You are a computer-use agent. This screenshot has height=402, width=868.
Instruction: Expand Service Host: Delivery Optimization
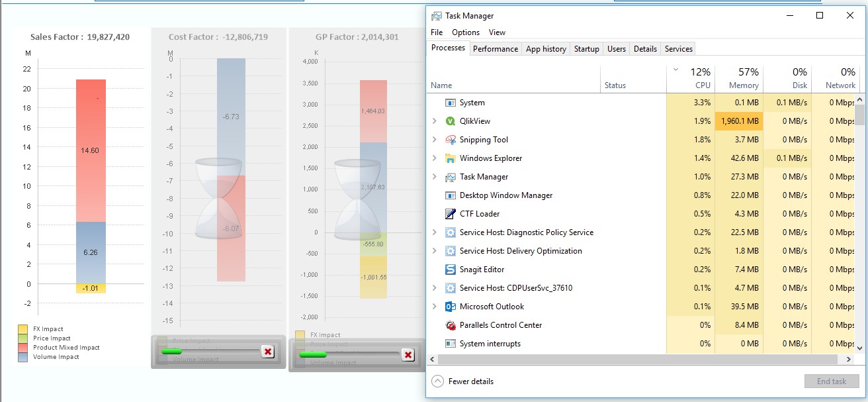point(434,250)
